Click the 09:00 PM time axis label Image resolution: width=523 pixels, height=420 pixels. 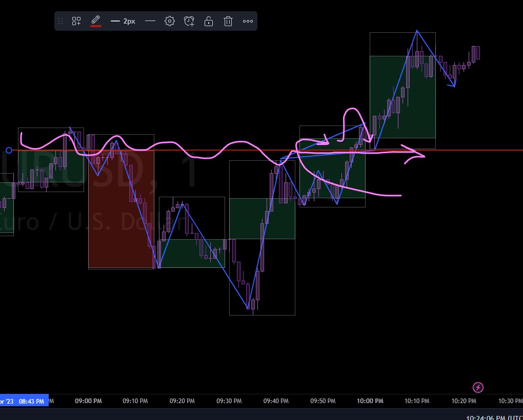pos(88,401)
